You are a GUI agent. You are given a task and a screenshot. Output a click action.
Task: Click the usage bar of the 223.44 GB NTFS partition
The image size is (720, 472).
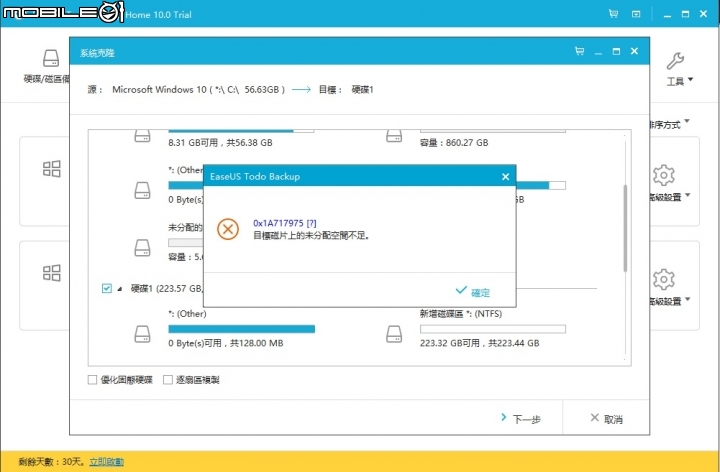click(493, 329)
